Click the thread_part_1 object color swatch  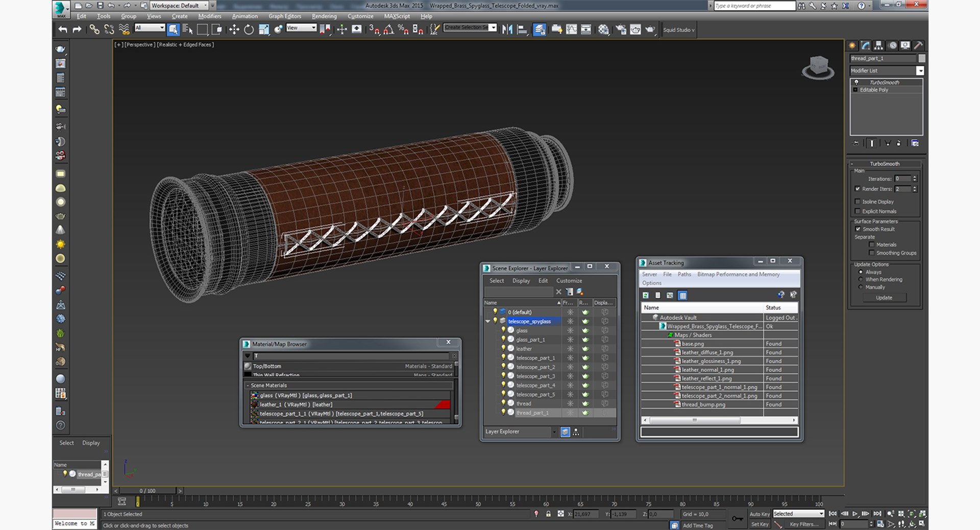(x=922, y=58)
